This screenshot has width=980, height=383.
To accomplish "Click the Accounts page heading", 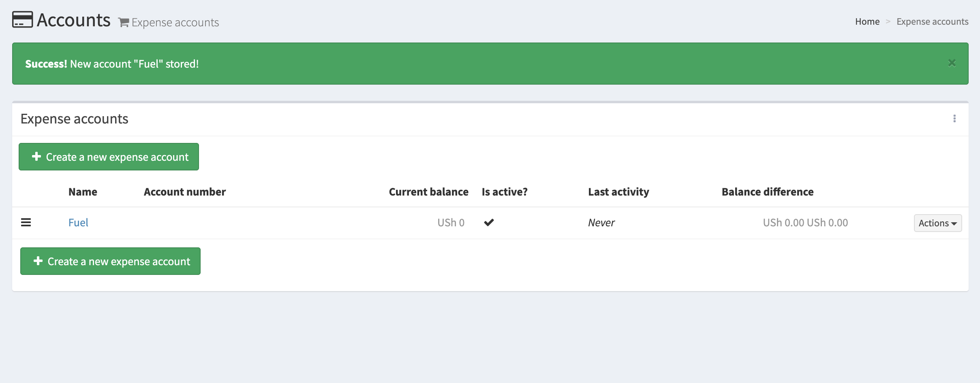I will [73, 20].
